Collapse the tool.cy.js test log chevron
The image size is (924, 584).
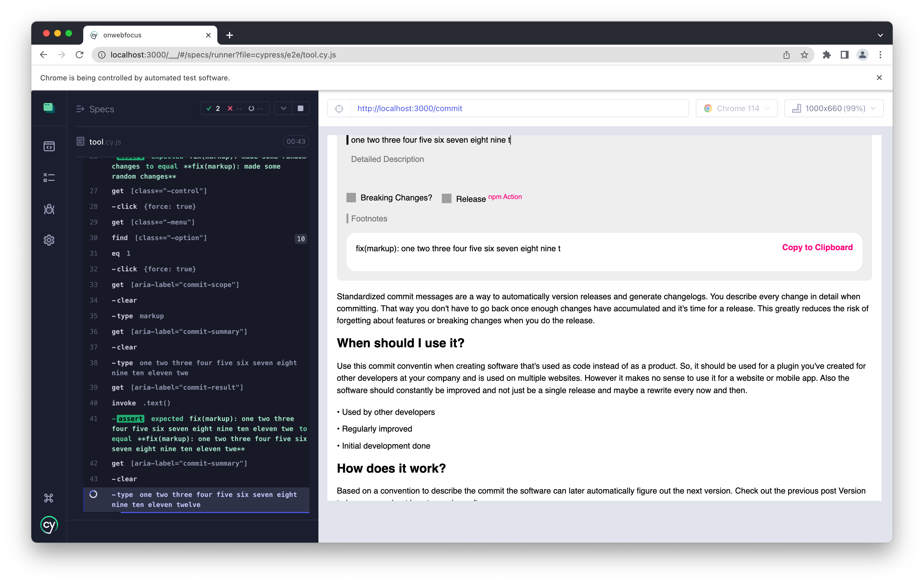tap(283, 108)
